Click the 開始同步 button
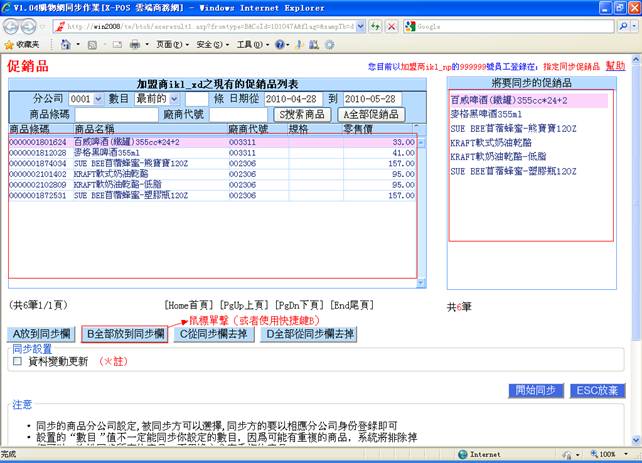Image resolution: width=642 pixels, height=463 pixels. pos(535,390)
